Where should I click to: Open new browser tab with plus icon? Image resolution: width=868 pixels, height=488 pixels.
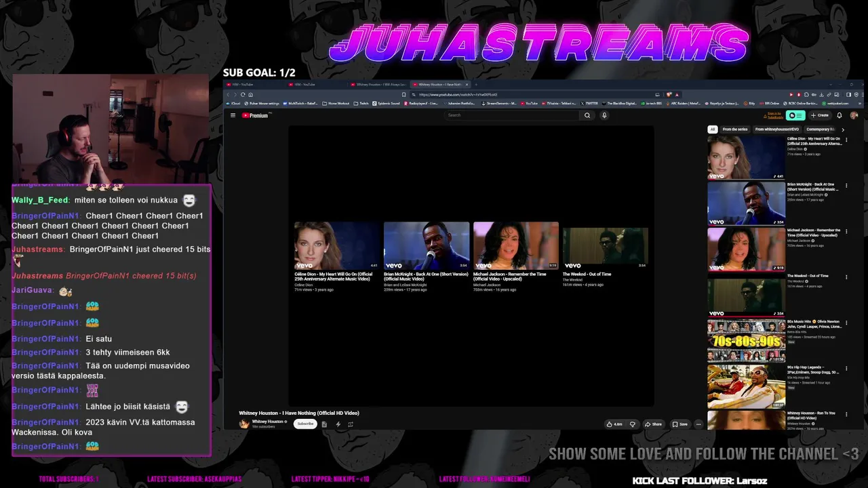(x=476, y=85)
